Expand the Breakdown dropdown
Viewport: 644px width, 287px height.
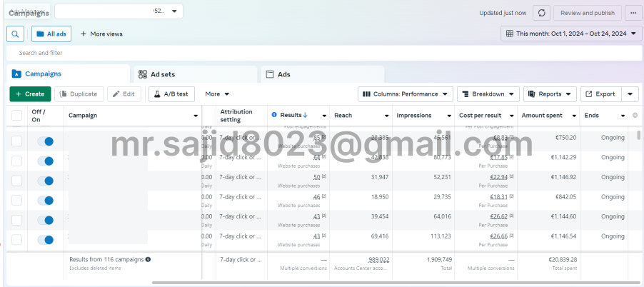click(488, 94)
